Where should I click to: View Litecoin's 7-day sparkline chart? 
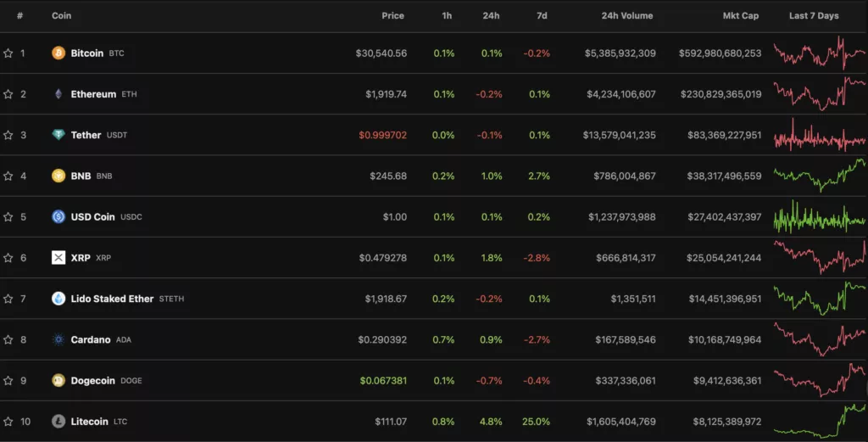coord(820,422)
